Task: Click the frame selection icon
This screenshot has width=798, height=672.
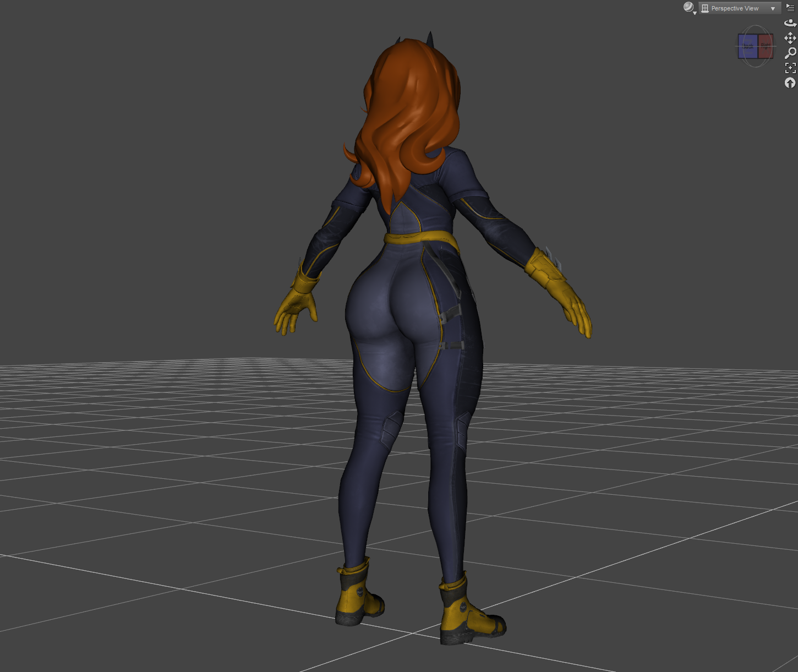Action: pyautogui.click(x=790, y=68)
